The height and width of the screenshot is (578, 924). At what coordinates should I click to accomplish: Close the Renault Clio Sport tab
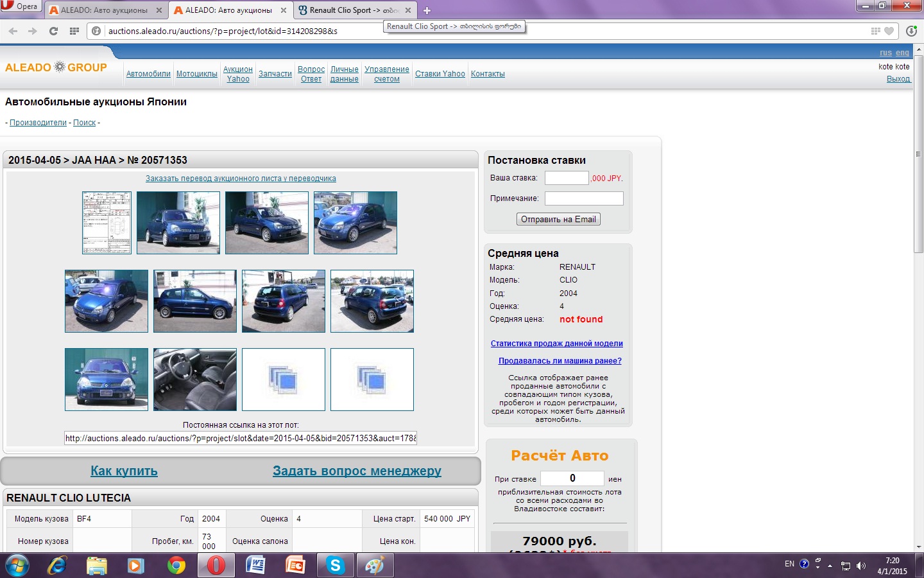408,10
